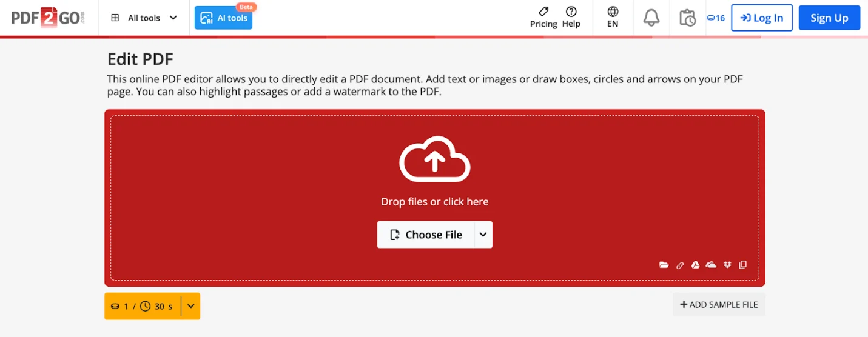Open the EN language selector
868x337 pixels.
point(613,18)
